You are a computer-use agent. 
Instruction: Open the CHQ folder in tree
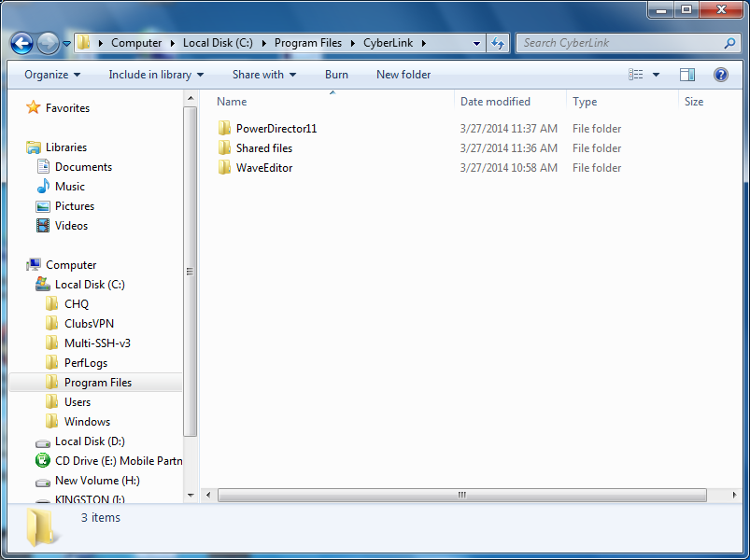77,304
